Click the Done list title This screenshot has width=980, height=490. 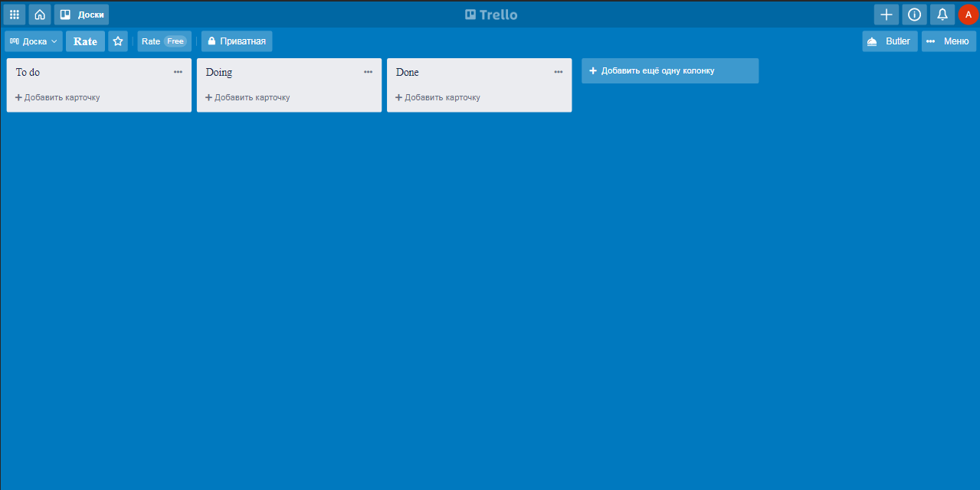pos(408,72)
